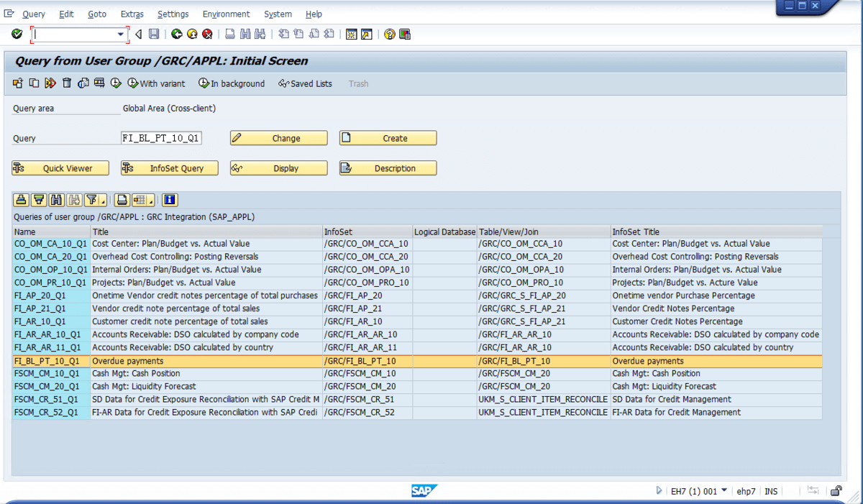Click the Find binoculars icon above table
Viewport: 863px width, 504px height.
tap(57, 200)
